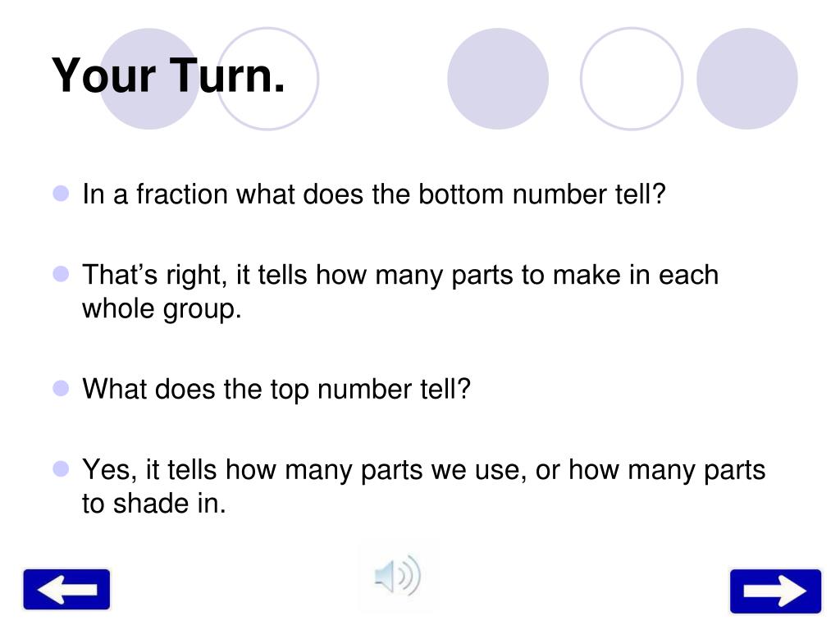840x630 pixels.
Task: Click the bullet before 'Yes, it tells'
Action: coord(61,468)
